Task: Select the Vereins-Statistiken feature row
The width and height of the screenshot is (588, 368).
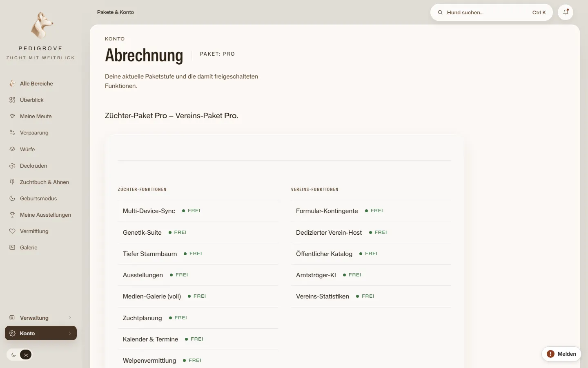Action: coord(371,296)
